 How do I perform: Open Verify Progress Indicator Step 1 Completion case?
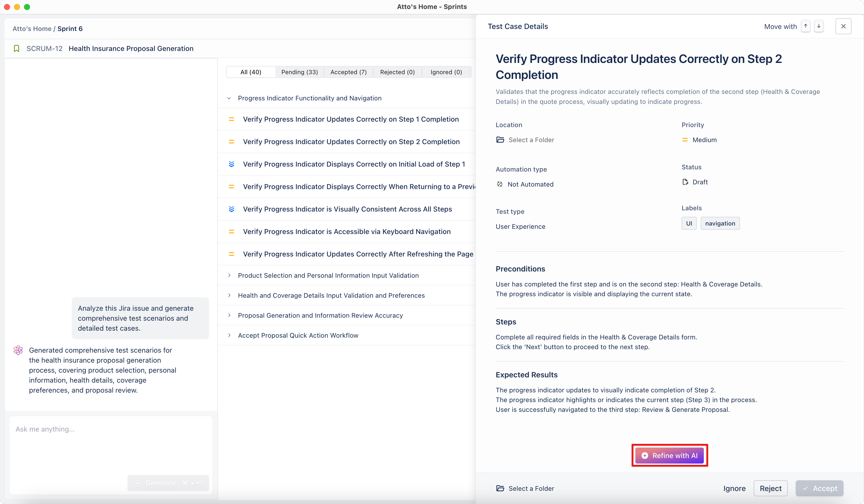click(x=350, y=119)
